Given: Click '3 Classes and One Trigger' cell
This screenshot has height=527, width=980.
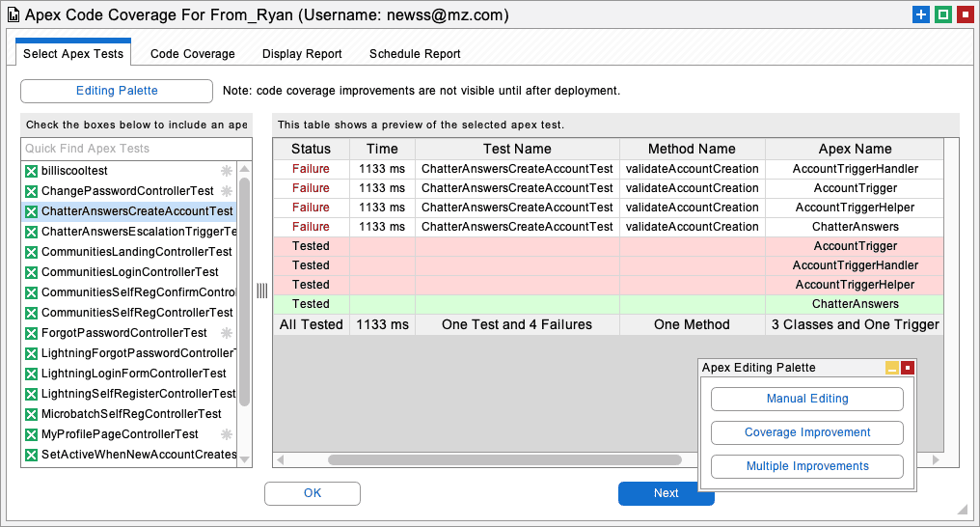Looking at the screenshot, I should pos(855,324).
